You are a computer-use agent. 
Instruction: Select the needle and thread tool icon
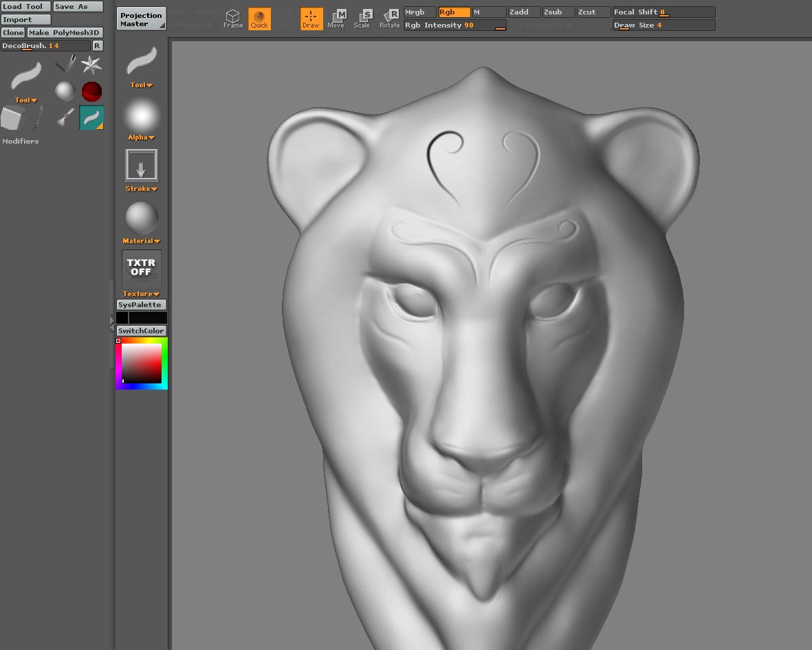tap(66, 65)
